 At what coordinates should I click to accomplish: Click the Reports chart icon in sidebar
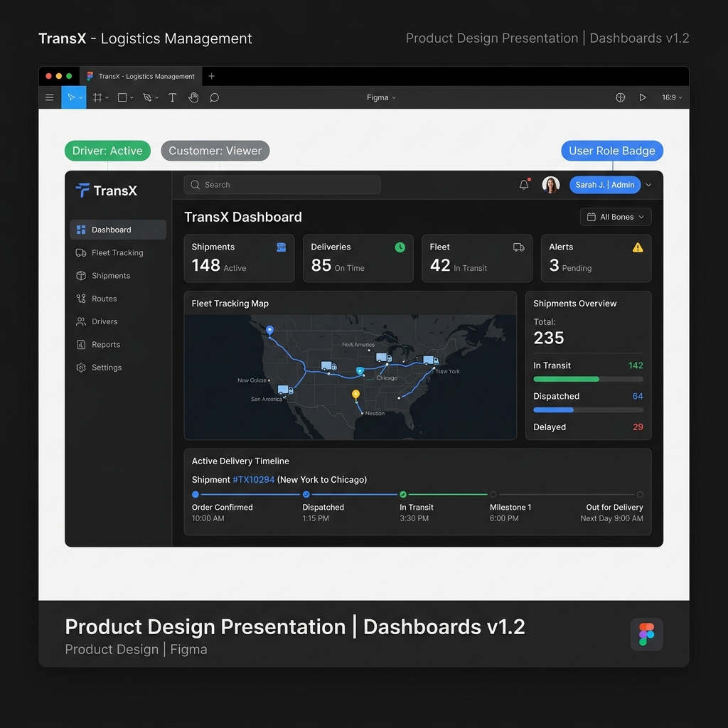(81, 345)
